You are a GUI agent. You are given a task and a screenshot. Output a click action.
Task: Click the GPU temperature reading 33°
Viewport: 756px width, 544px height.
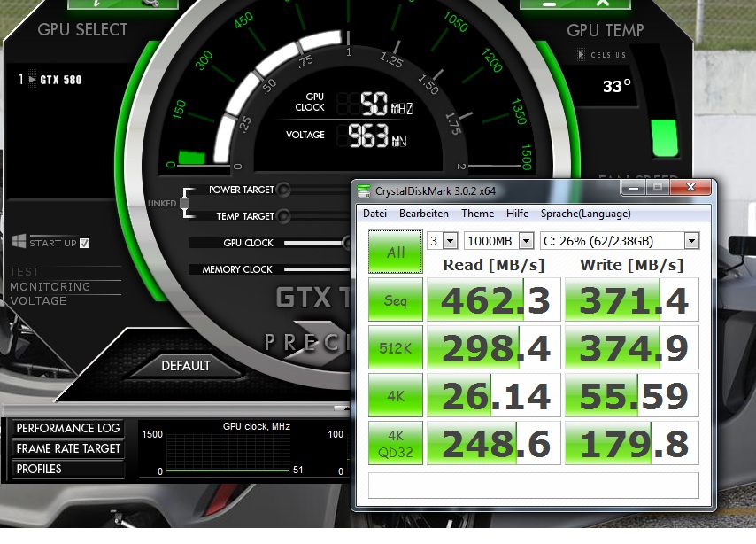point(617,87)
